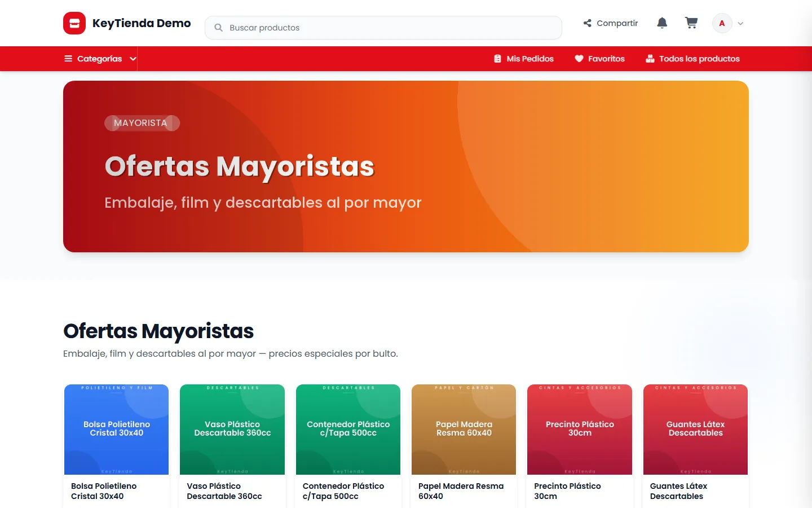Click the Compartir button
Viewport: 812px width, 508px height.
tap(611, 23)
